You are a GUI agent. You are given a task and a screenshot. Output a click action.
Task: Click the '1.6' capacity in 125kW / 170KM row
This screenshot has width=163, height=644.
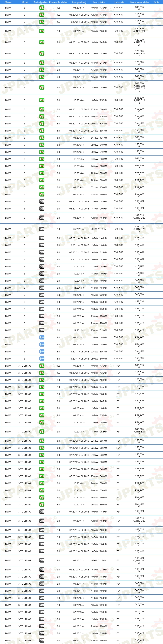click(58, 15)
